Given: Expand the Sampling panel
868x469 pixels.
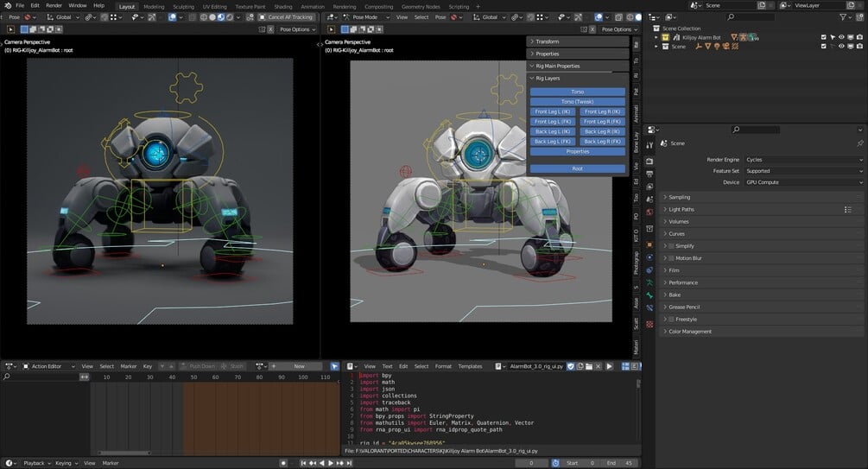Looking at the screenshot, I should pos(761,197).
